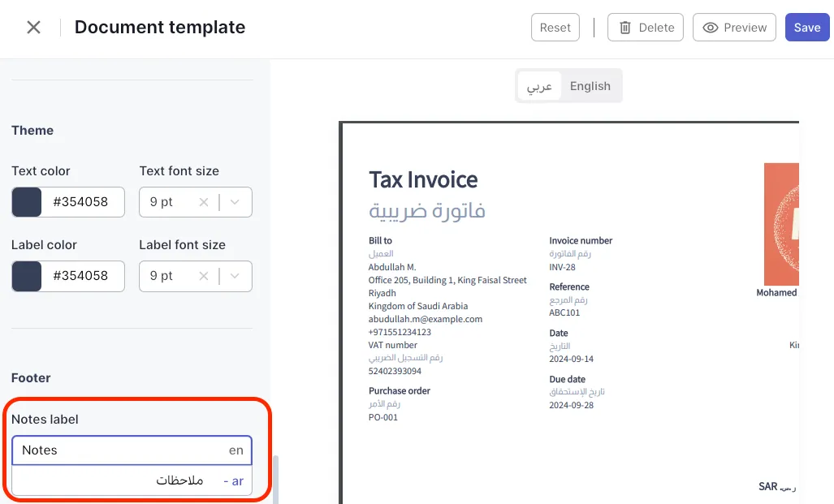Click the left panel scrollbar

(274, 479)
